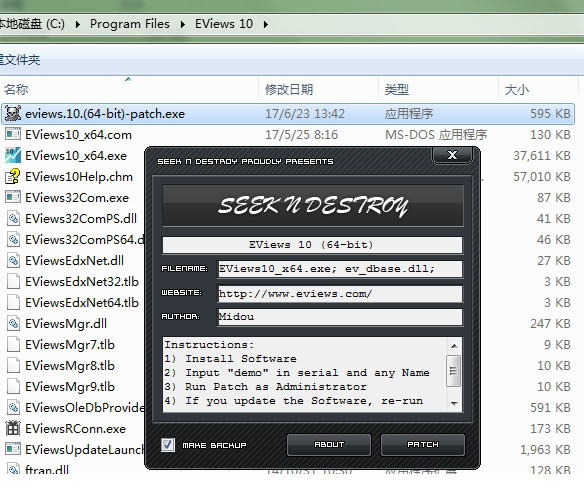Select file name eviews.10.(64-bit)-patch.exe

click(105, 114)
